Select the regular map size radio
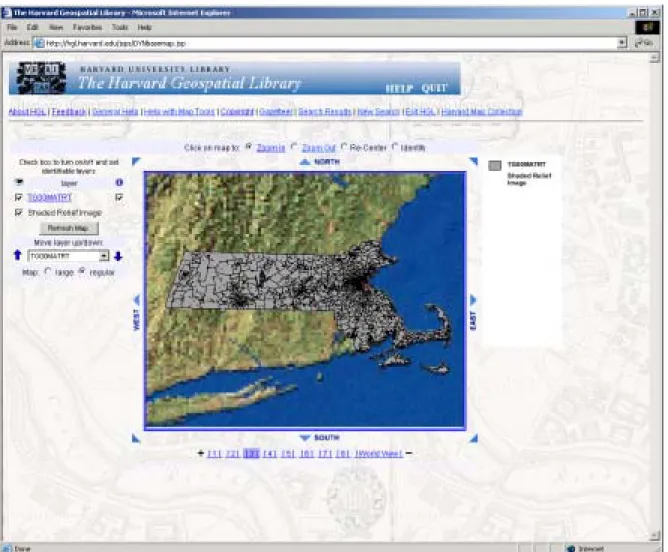 [x=82, y=271]
